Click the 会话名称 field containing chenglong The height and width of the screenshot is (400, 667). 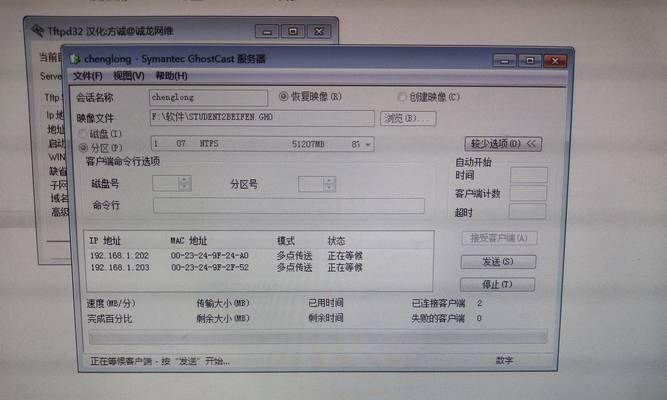point(208,97)
